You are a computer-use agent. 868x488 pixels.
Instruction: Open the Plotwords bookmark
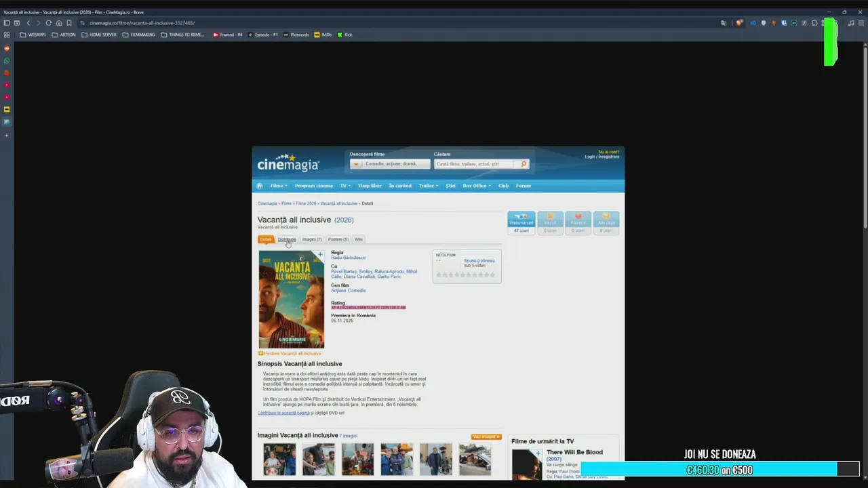point(296,35)
